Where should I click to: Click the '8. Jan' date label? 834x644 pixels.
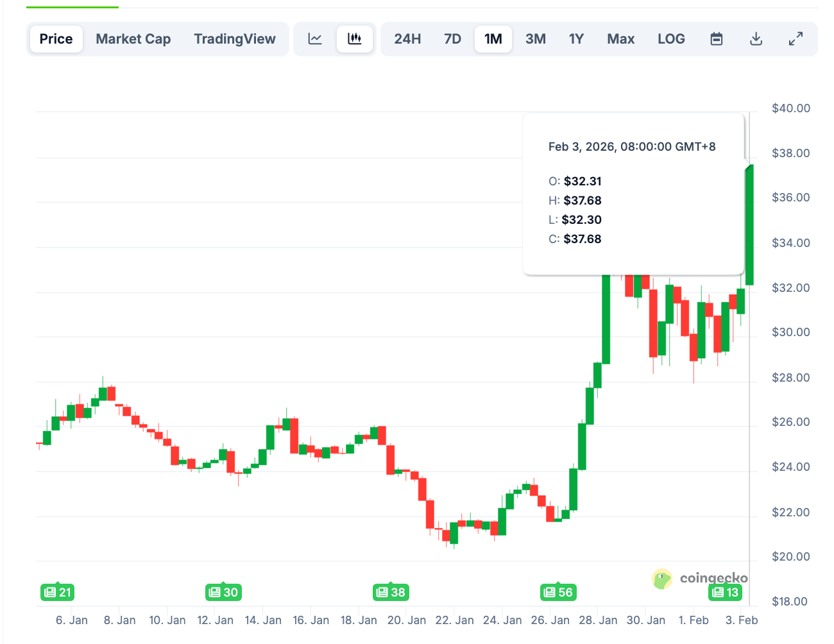click(120, 620)
